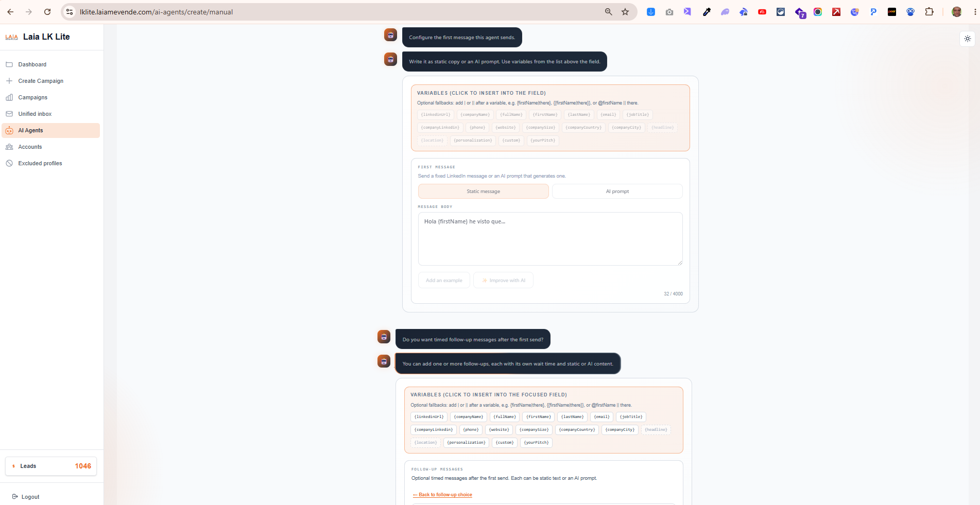This screenshot has height=505, width=980.
Task: Insert the {firstName} variable in follow-up list
Action: point(538,417)
